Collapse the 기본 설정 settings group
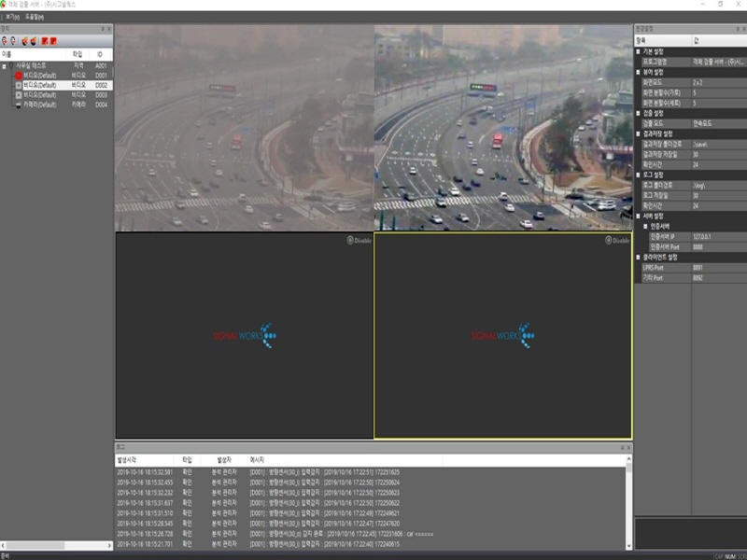Viewport: 747px width, 560px height. point(639,51)
